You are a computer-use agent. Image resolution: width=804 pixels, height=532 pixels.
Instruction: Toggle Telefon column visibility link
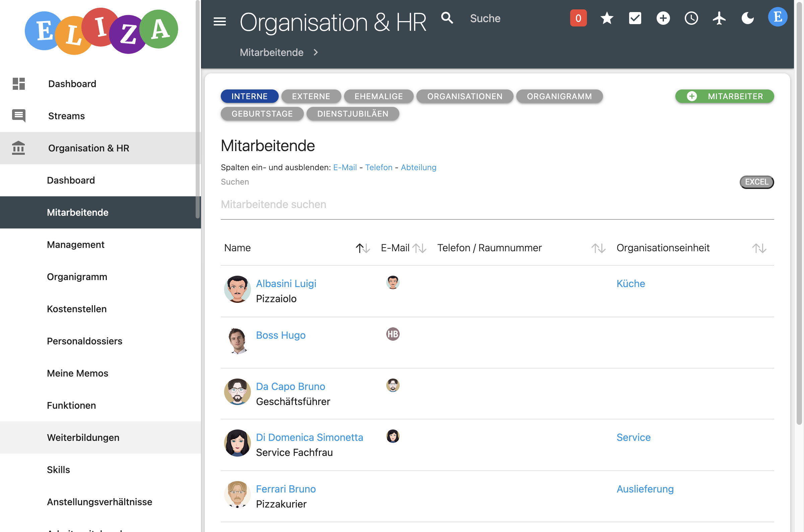click(379, 167)
